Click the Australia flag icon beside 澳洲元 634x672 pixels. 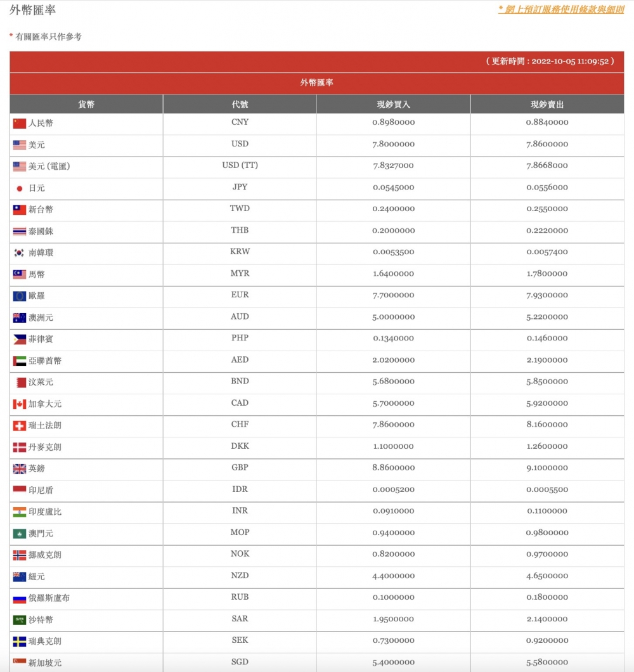pos(20,317)
